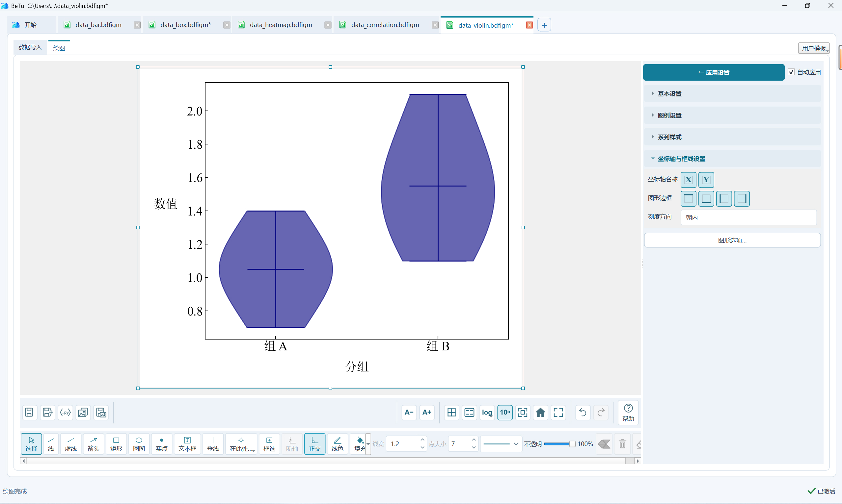The width and height of the screenshot is (842, 504).
Task: Click the home reset view icon
Action: 540,412
